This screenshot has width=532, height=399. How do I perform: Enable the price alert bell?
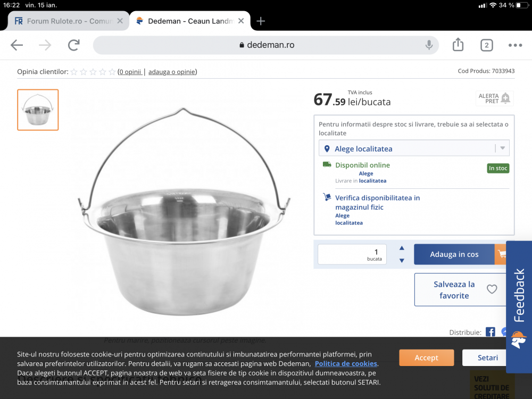point(505,98)
